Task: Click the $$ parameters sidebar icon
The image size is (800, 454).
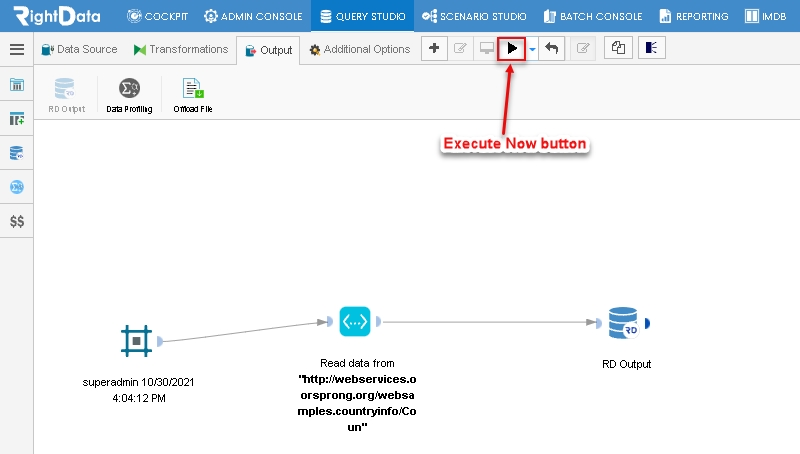Action: coord(17,221)
